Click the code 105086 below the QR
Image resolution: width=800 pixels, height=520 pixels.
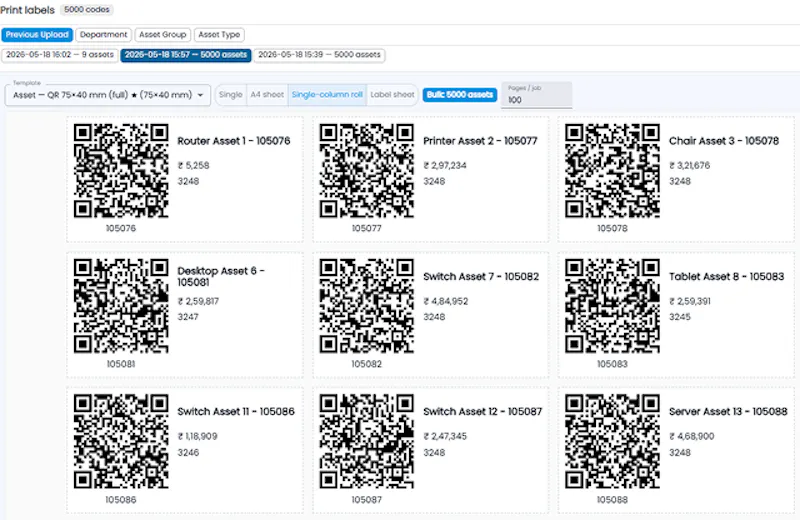[x=121, y=500]
